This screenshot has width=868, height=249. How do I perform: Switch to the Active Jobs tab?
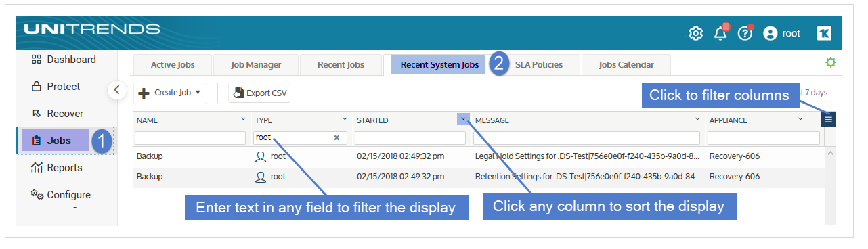coord(173,65)
